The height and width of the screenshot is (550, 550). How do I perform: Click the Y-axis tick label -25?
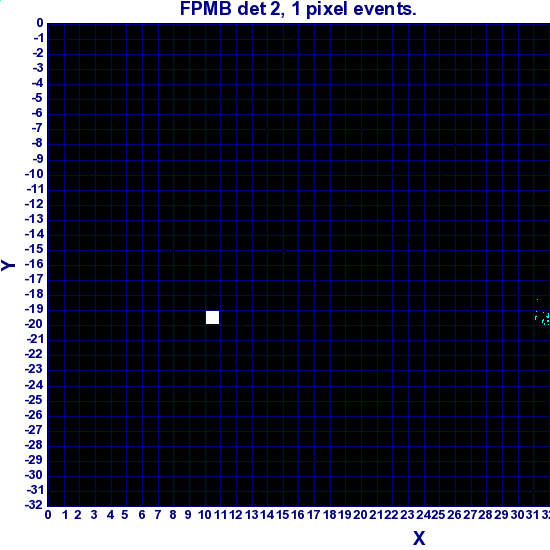(34, 400)
